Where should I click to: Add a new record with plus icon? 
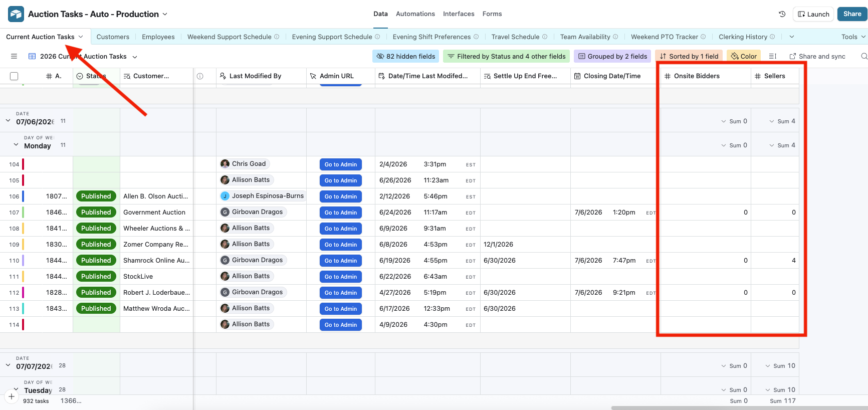[12, 396]
